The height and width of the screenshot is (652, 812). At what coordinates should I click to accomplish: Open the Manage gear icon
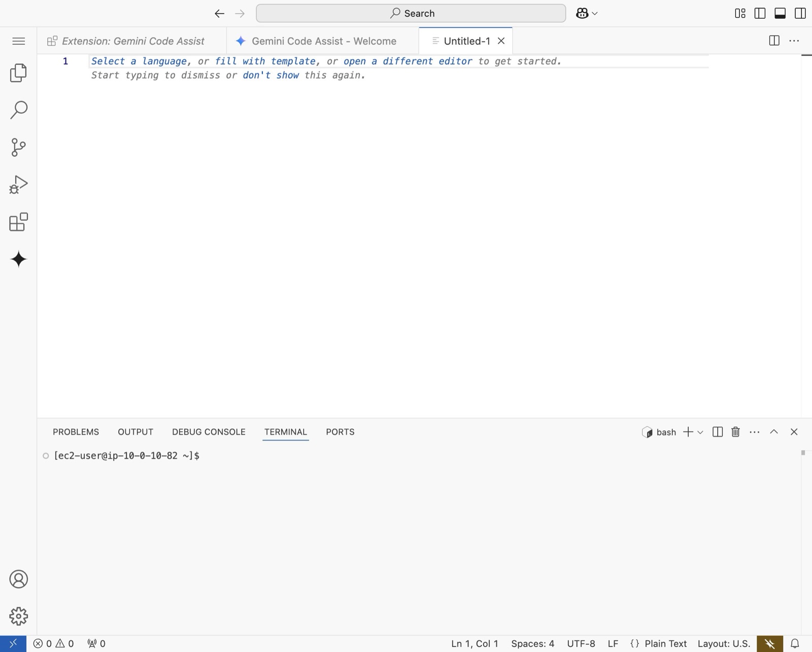point(18,616)
